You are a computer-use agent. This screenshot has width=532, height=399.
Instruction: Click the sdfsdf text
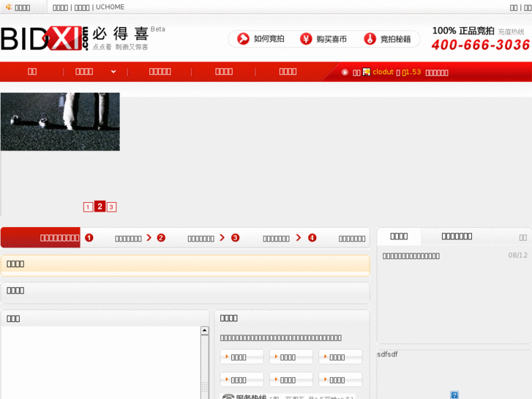click(387, 354)
